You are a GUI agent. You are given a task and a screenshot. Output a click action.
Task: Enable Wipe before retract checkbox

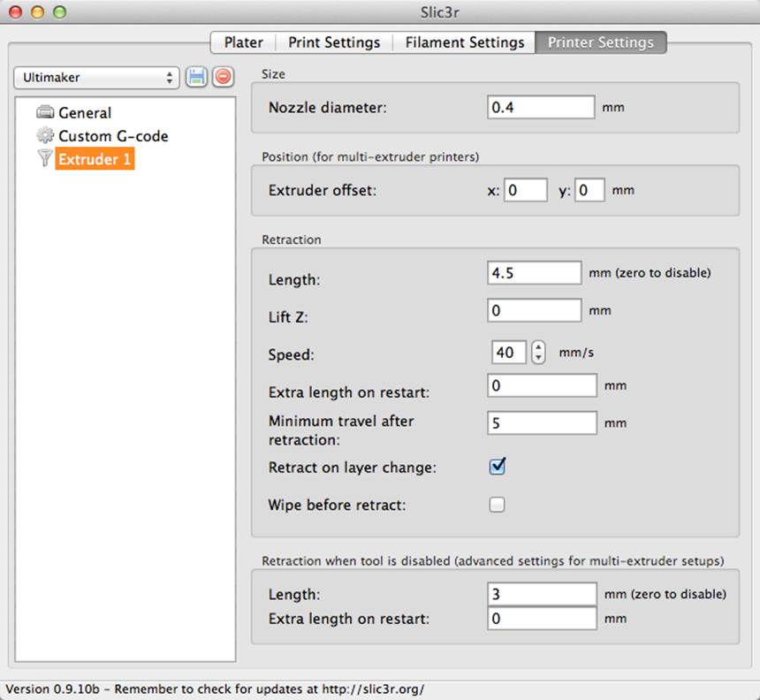click(x=497, y=504)
